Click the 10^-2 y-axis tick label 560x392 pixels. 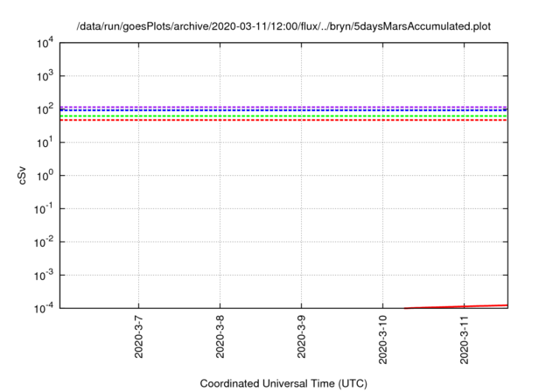44,242
